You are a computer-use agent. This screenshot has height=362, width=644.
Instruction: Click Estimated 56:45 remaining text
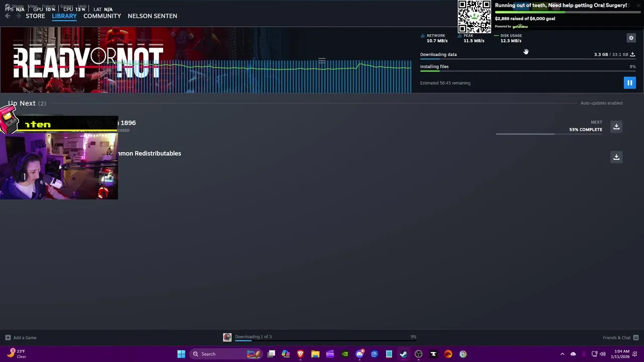[445, 83]
